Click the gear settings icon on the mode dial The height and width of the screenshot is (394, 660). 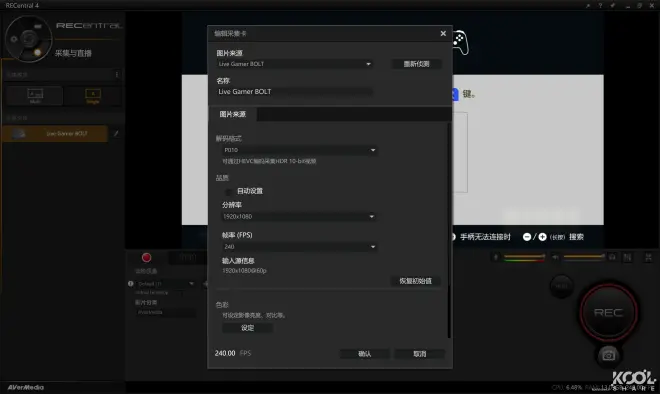click(14, 39)
